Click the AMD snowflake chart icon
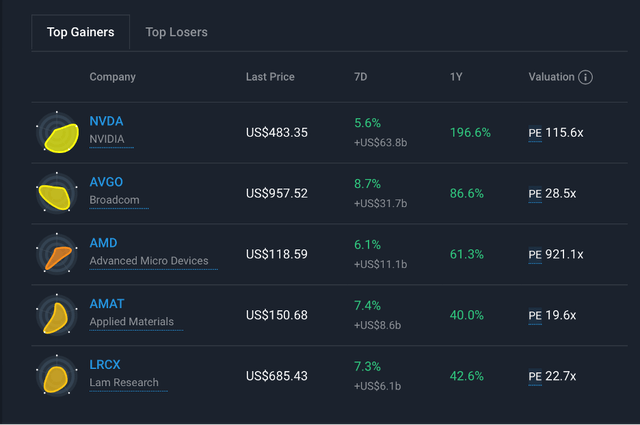Viewport: 640px width, 425px height. click(57, 255)
